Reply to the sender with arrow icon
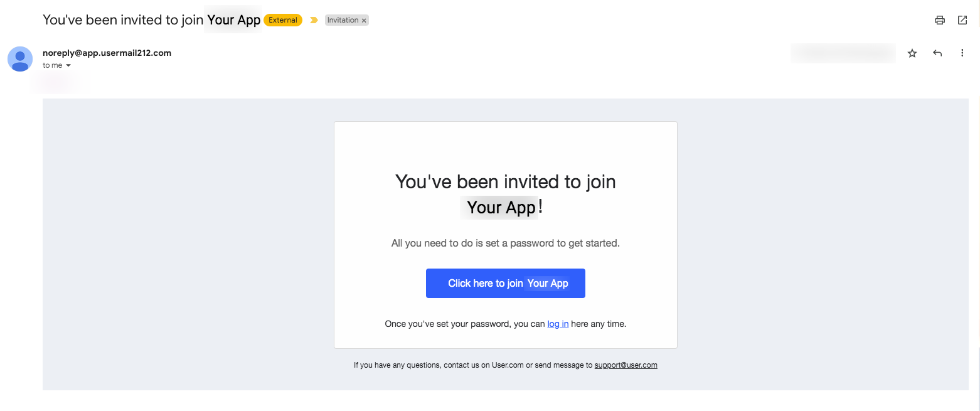Screen dimensions: 980x411 tap(937, 53)
